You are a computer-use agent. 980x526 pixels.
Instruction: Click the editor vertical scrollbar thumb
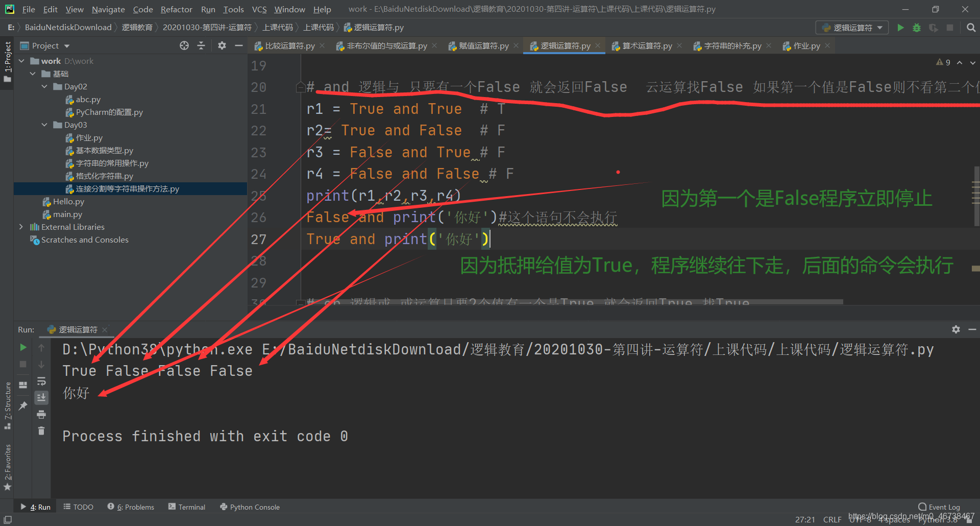coord(976,196)
